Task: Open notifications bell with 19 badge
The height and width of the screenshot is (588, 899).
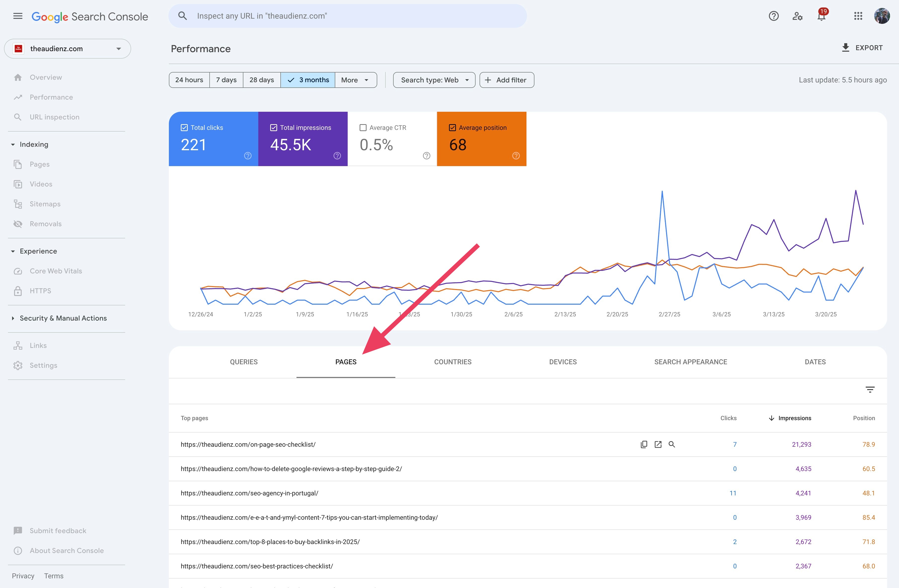Action: 821,16
